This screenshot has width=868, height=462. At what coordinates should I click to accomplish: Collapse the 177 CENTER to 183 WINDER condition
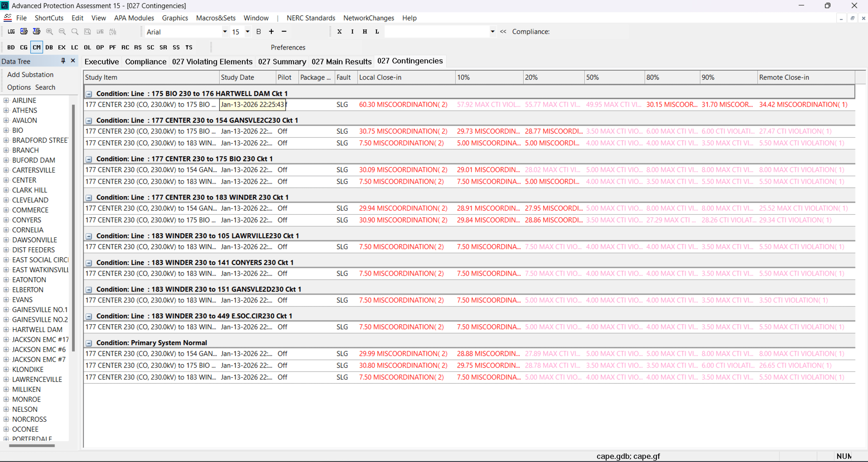(x=89, y=198)
